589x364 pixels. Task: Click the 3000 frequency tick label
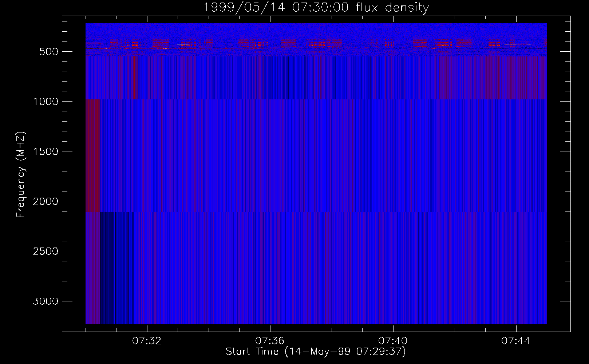coord(46,301)
